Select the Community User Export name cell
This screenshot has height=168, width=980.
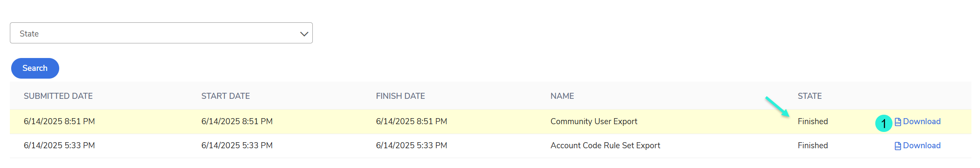(594, 122)
